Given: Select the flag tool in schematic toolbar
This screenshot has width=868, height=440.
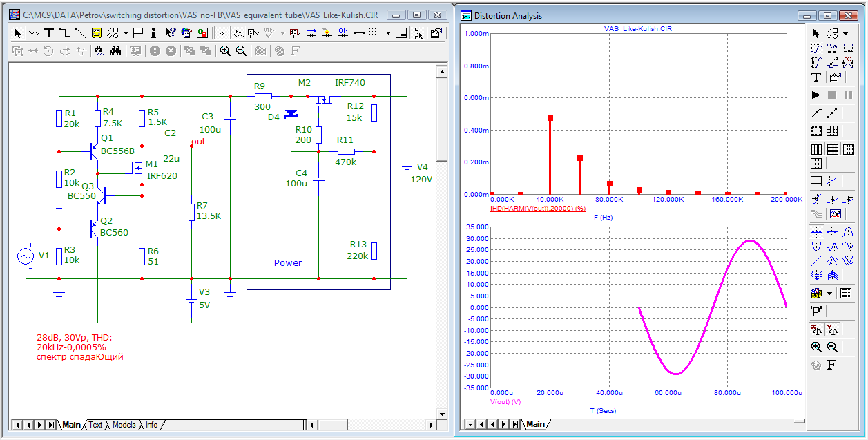Looking at the screenshot, I should pyautogui.click(x=137, y=33).
